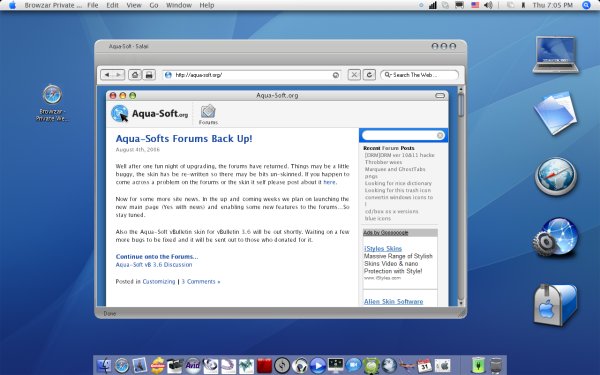Viewport: 600px width, 375px height.
Task: Launch Safari from the dock
Action: 122,365
